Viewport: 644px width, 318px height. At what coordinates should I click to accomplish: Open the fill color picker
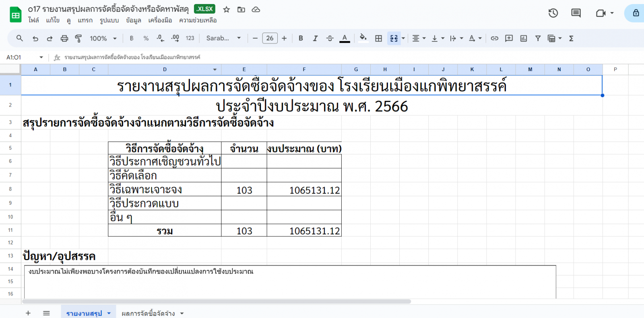point(363,38)
